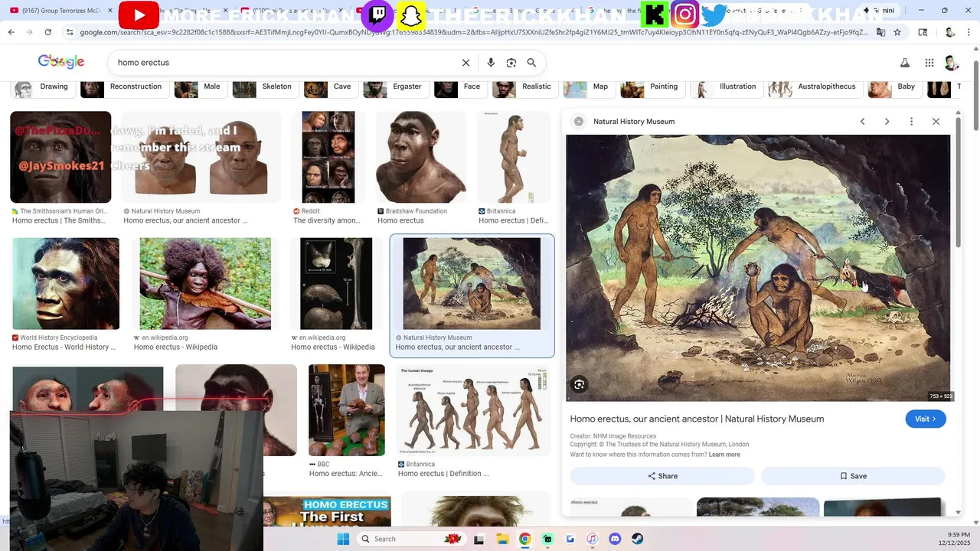Close the image preview panel
The width and height of the screenshot is (980, 551).
(936, 122)
